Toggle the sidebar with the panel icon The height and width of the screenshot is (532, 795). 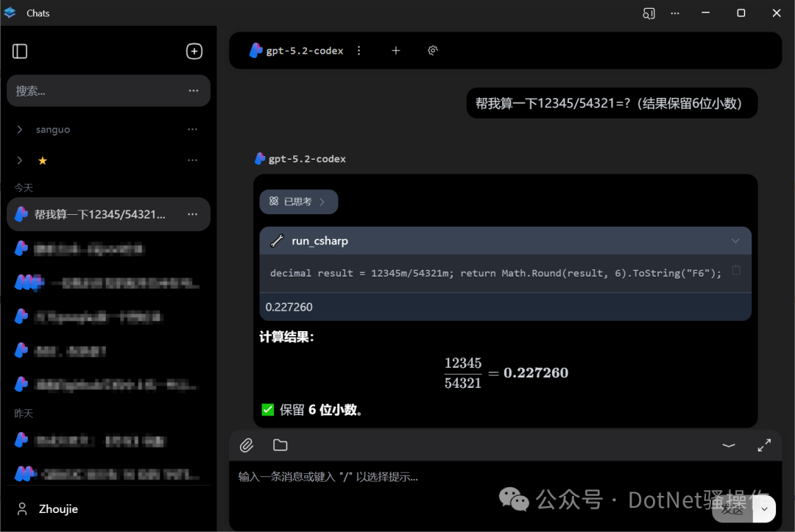point(20,51)
